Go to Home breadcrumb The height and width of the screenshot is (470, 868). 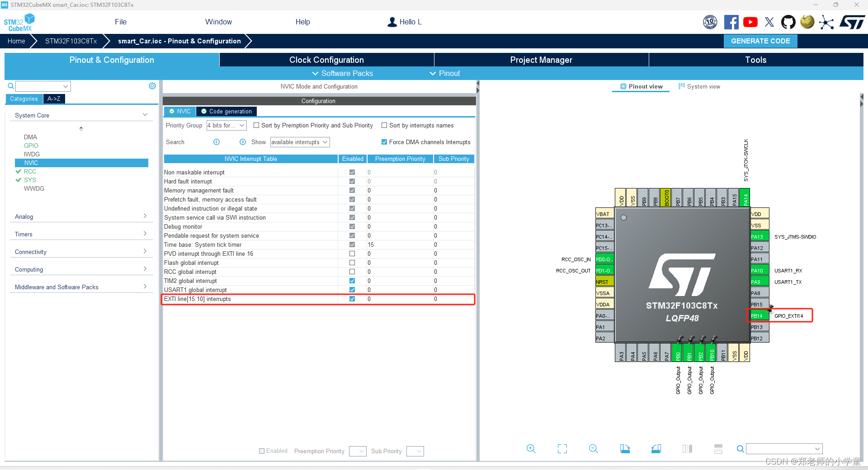pyautogui.click(x=16, y=41)
